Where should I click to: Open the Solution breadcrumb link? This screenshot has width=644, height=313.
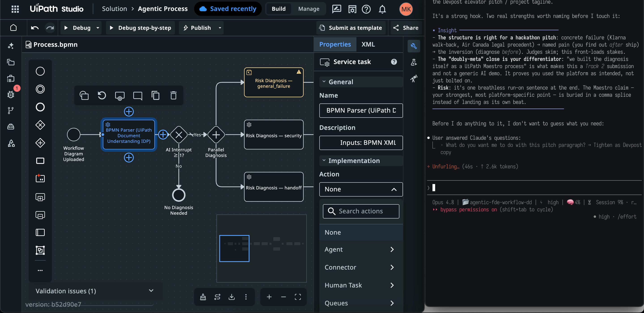pos(114,9)
